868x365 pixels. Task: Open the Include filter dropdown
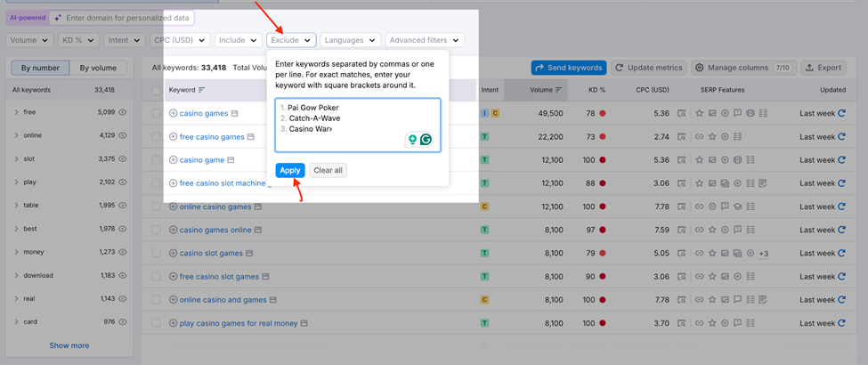pos(239,40)
